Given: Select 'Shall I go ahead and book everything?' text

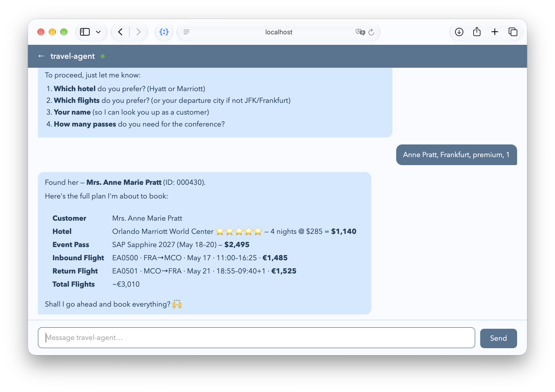Looking at the screenshot, I should pos(107,304).
